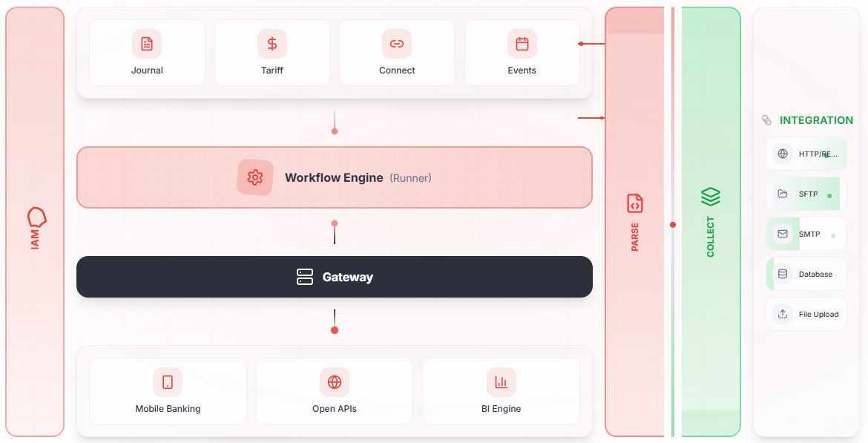868x443 pixels.
Task: Select the File Upload integration item
Action: (806, 314)
